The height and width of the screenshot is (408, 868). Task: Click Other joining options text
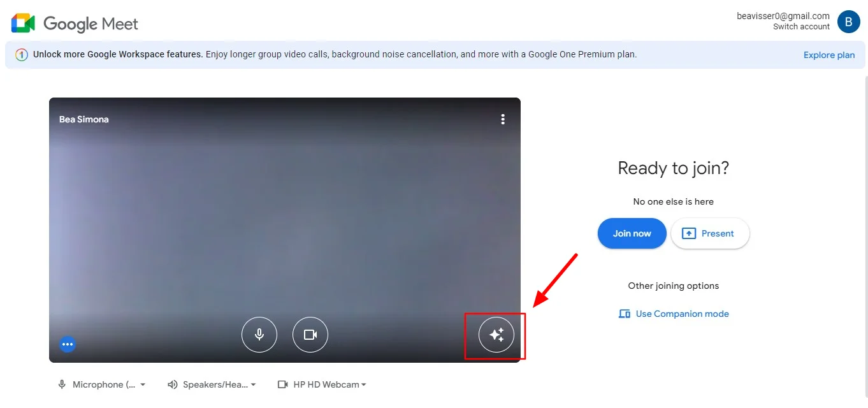coord(674,286)
